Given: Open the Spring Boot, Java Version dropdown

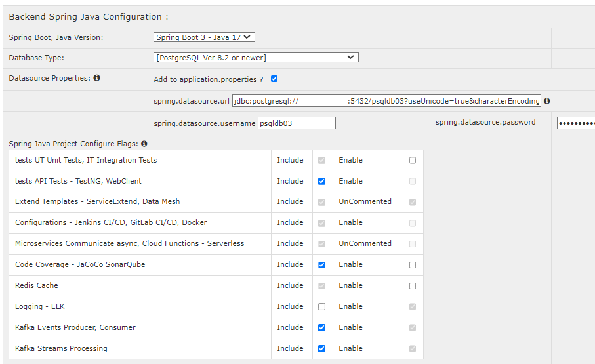Looking at the screenshot, I should tap(204, 37).
